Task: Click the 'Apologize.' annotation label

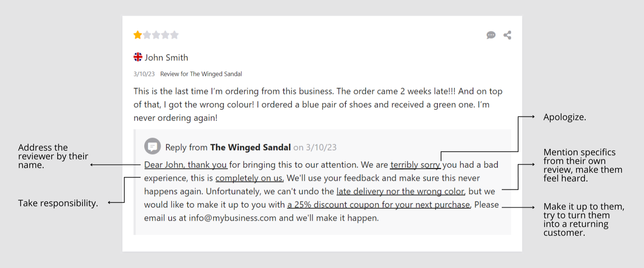Action: [x=565, y=117]
